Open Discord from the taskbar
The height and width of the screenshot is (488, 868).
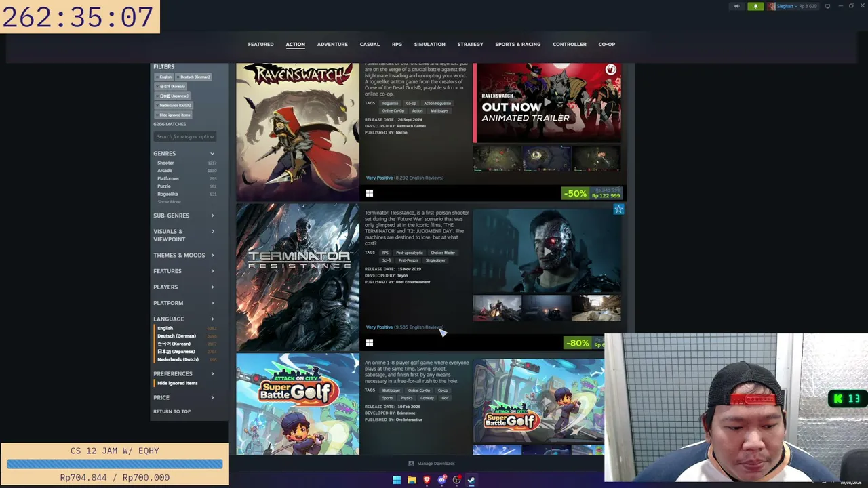tap(441, 480)
